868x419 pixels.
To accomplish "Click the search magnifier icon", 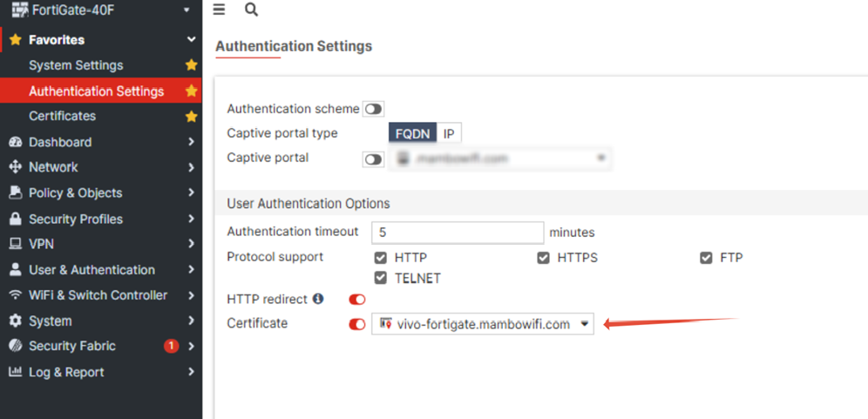I will point(251,10).
